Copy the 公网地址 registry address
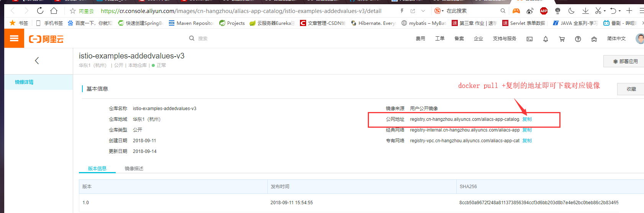This screenshot has height=213, width=644. point(527,119)
